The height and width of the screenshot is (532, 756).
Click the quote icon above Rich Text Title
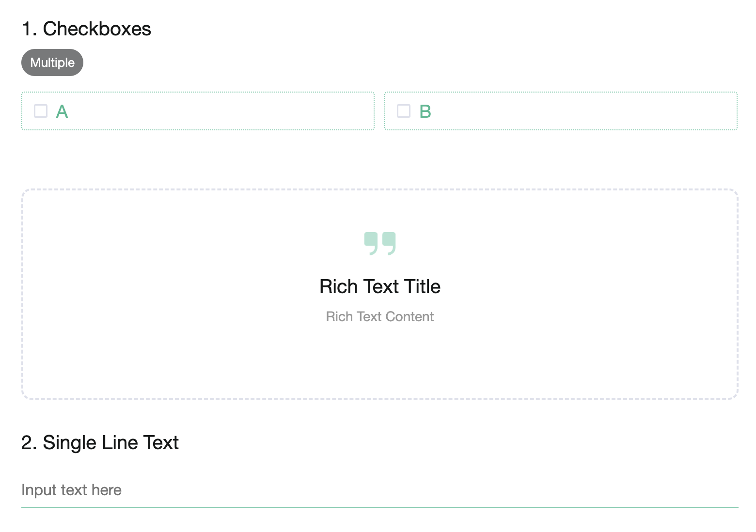coord(380,242)
